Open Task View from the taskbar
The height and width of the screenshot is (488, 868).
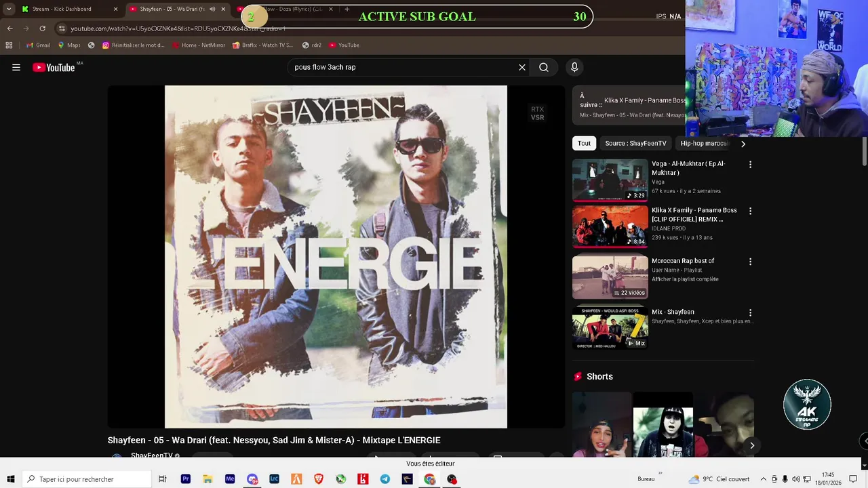[x=163, y=479]
